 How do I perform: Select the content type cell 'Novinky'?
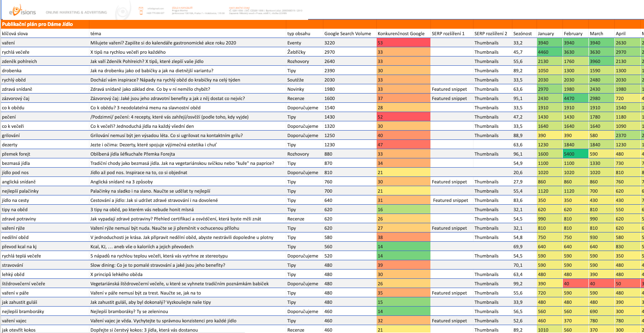pos(304,89)
